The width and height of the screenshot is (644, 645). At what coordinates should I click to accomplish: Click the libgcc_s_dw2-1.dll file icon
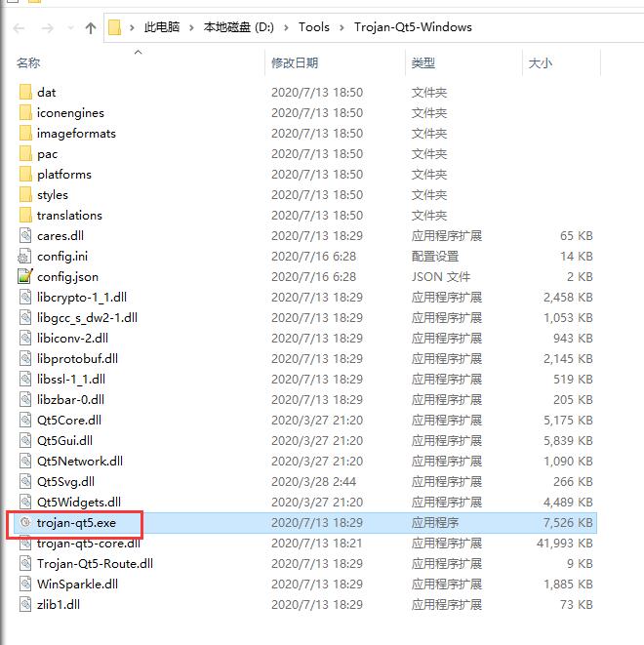(x=25, y=317)
